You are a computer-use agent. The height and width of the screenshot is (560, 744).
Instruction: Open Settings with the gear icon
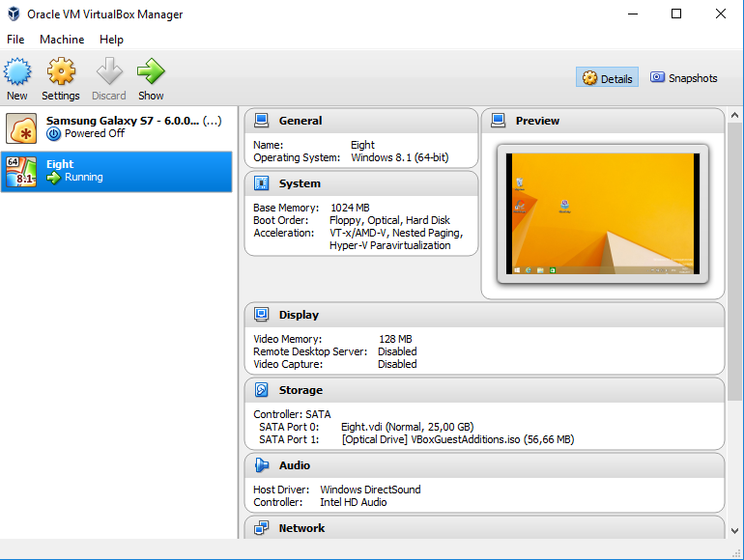tap(61, 71)
